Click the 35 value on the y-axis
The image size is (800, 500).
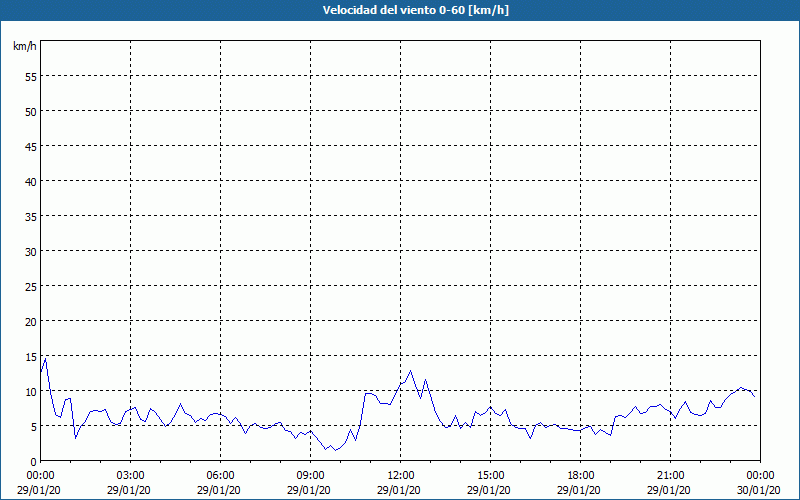pyautogui.click(x=31, y=216)
